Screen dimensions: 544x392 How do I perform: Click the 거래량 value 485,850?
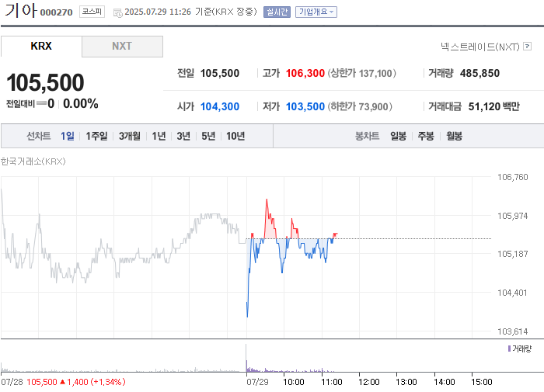tap(479, 73)
